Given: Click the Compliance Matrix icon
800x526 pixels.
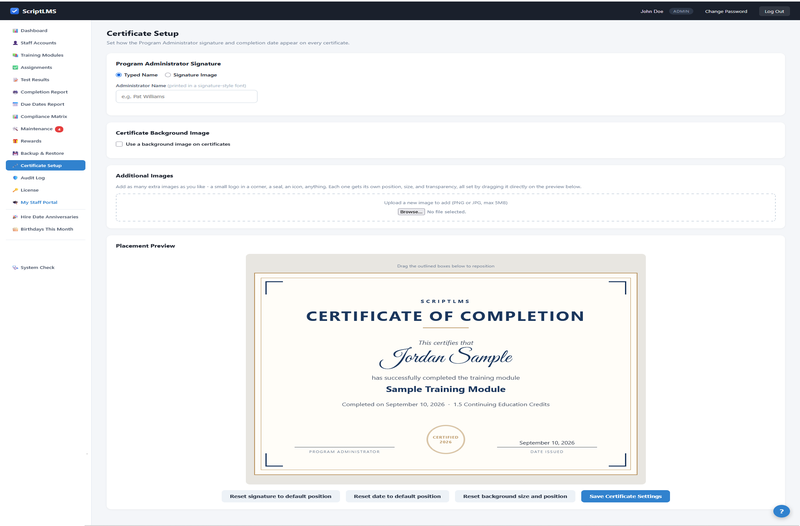Looking at the screenshot, I should (x=15, y=116).
